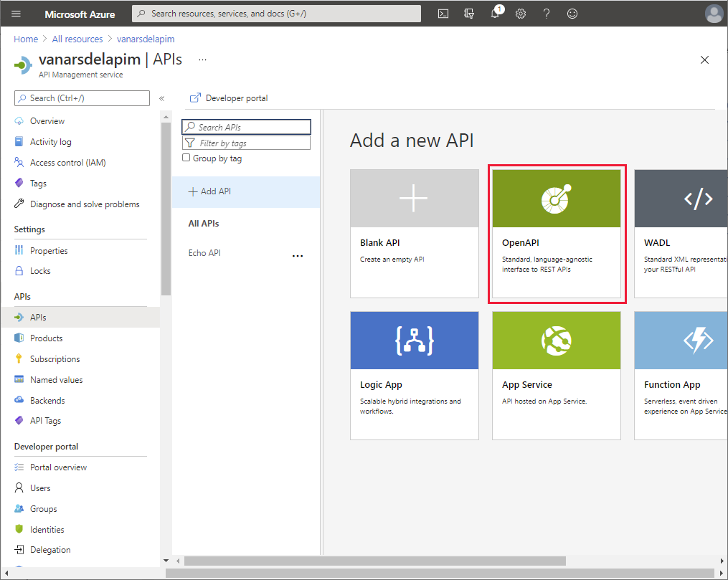Toggle the Group by tag checkbox

click(x=186, y=158)
